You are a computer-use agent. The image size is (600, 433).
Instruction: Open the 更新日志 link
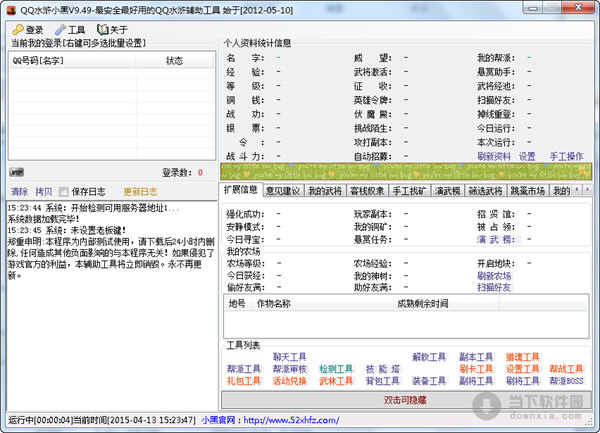[140, 192]
